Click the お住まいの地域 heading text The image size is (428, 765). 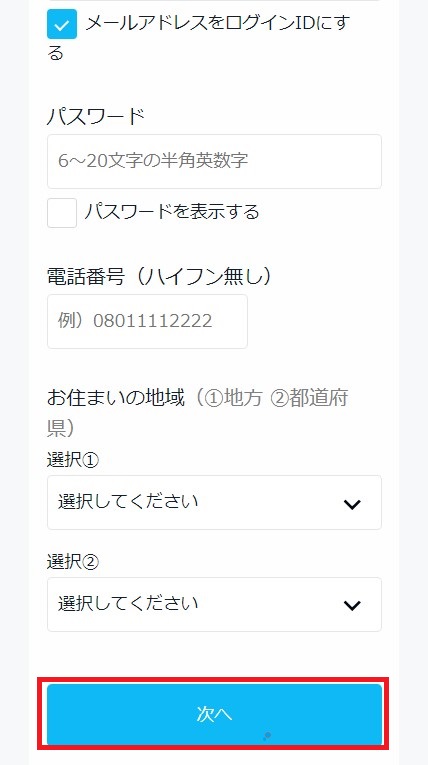[x=116, y=398]
